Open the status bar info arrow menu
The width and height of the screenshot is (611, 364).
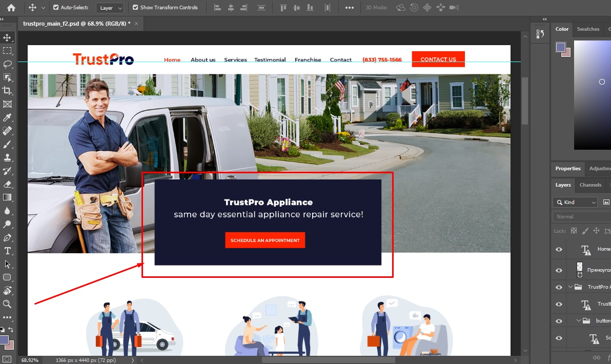[x=132, y=360]
